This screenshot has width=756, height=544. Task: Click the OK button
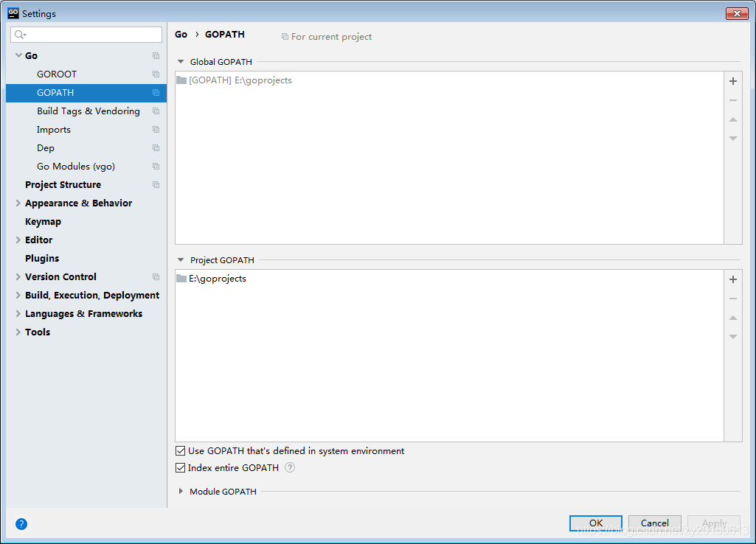click(595, 523)
